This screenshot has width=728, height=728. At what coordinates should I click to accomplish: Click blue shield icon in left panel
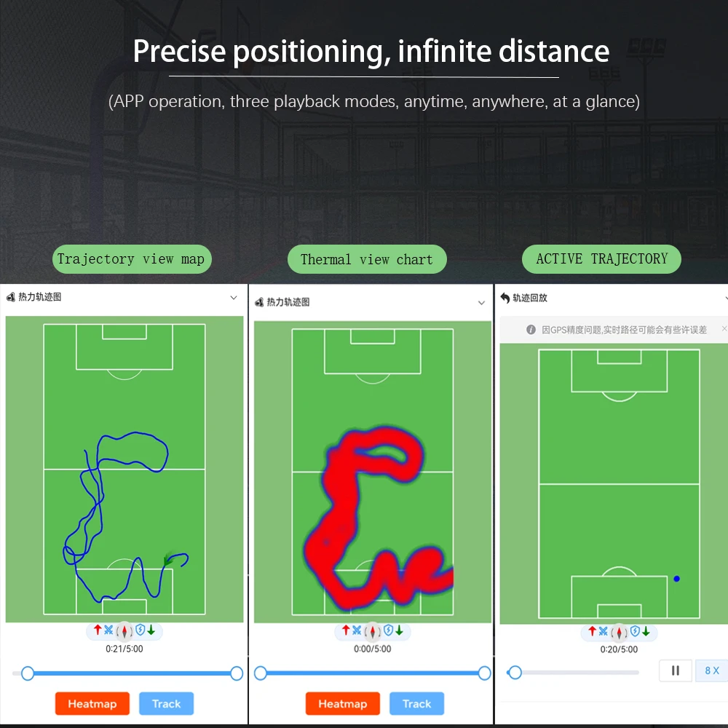pos(139,630)
